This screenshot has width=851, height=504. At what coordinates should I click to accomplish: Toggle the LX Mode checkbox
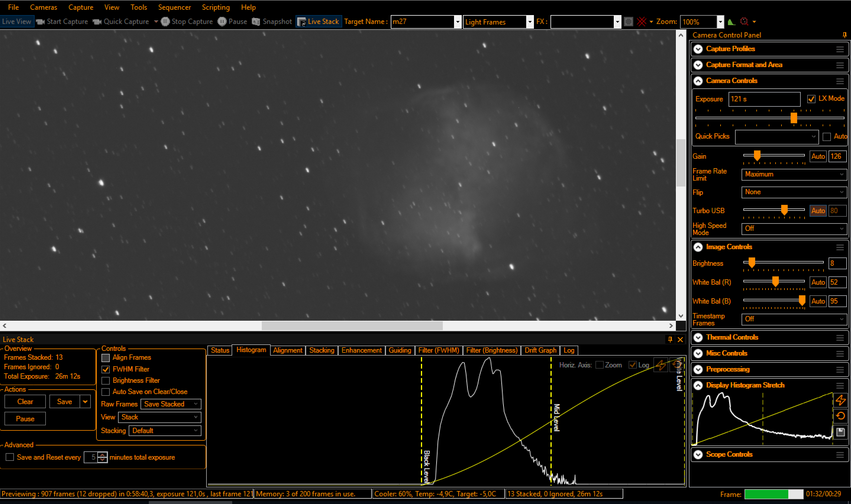coord(811,99)
